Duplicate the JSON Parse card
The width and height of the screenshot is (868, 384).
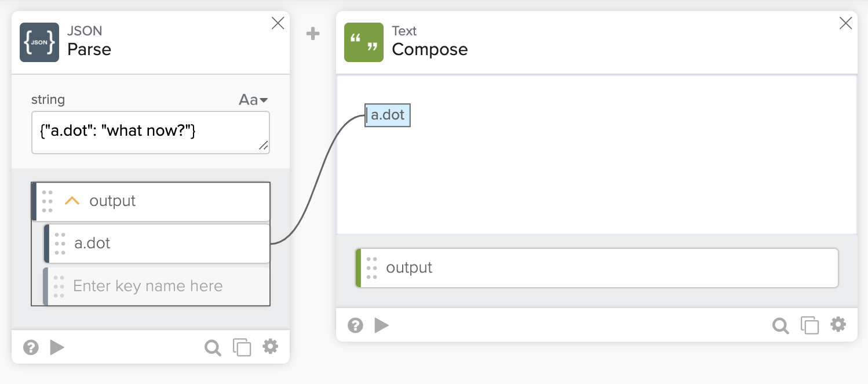tap(242, 347)
